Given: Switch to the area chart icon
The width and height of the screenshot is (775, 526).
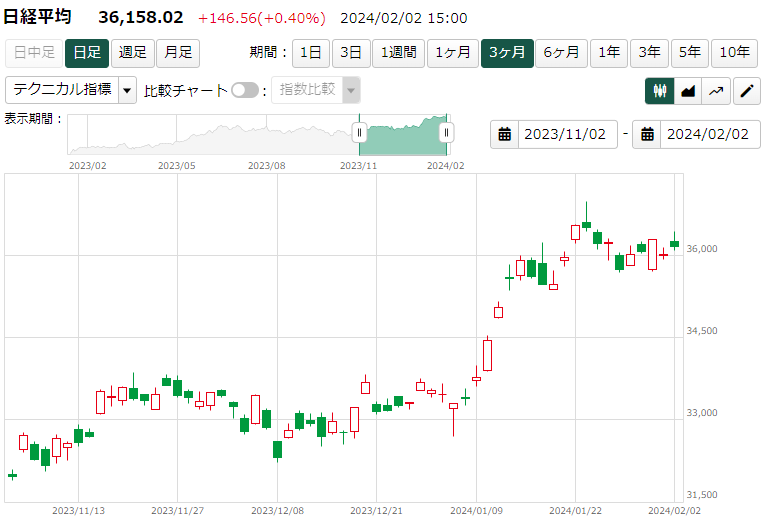Looking at the screenshot, I should 688,91.
